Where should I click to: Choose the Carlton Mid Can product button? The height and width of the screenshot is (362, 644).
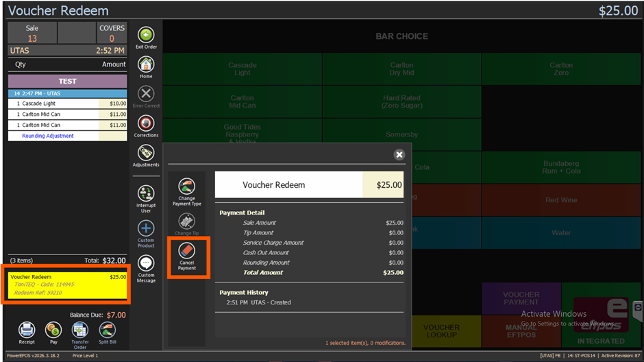point(243,101)
